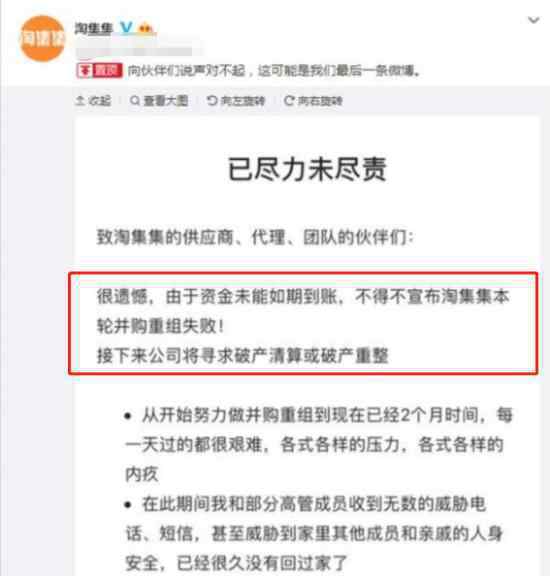The image size is (550, 576).
Task: Open the 淘集集 orange profile avatar
Action: pos(42,38)
